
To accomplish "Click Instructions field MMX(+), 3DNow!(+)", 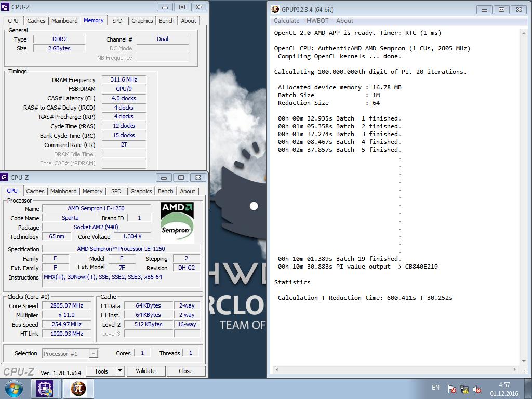I will [x=122, y=281].
